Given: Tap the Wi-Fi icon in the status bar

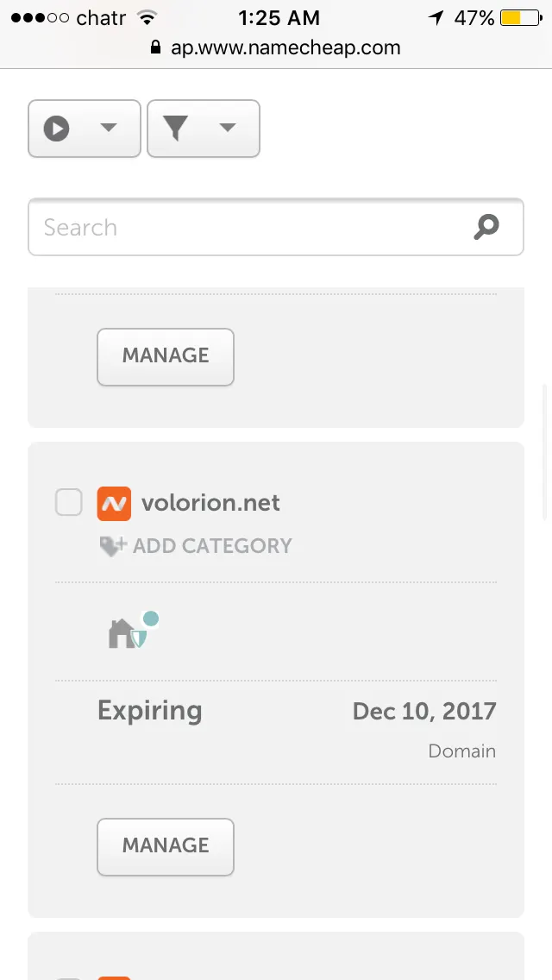Looking at the screenshot, I should point(147,18).
